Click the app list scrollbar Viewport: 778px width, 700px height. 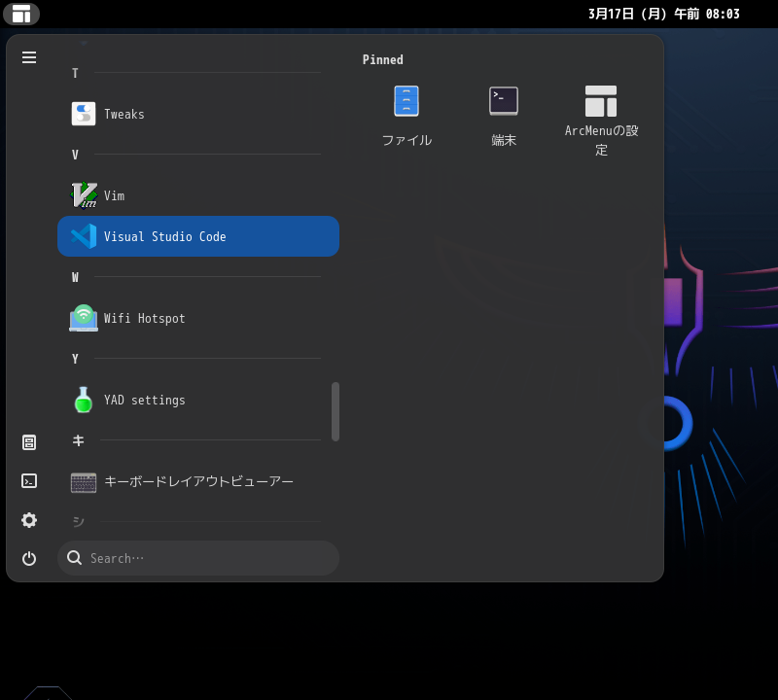pyautogui.click(x=336, y=411)
